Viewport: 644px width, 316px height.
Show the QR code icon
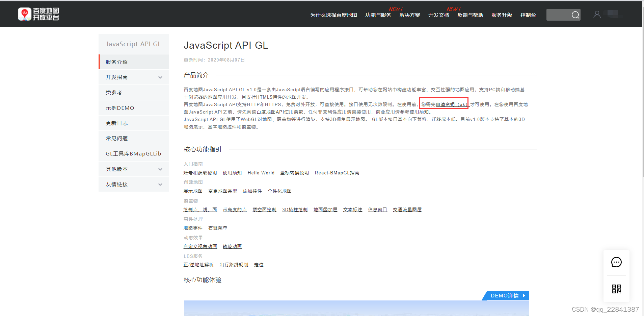(616, 289)
